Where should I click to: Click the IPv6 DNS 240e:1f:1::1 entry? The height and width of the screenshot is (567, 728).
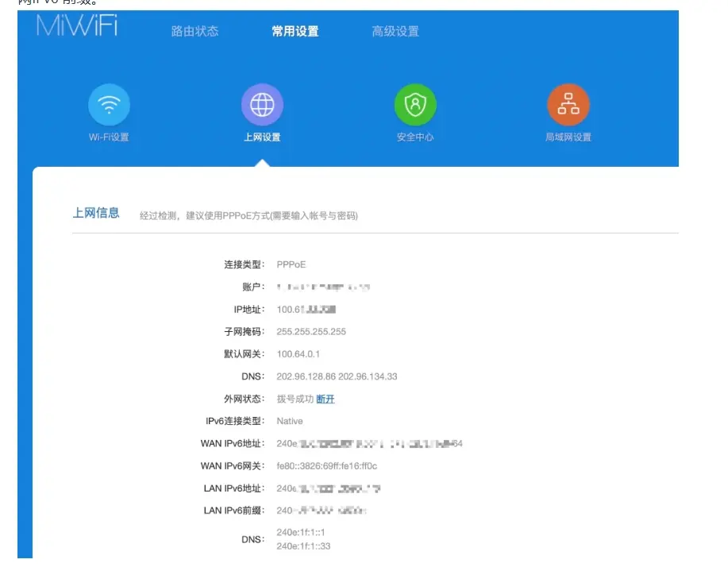click(301, 532)
